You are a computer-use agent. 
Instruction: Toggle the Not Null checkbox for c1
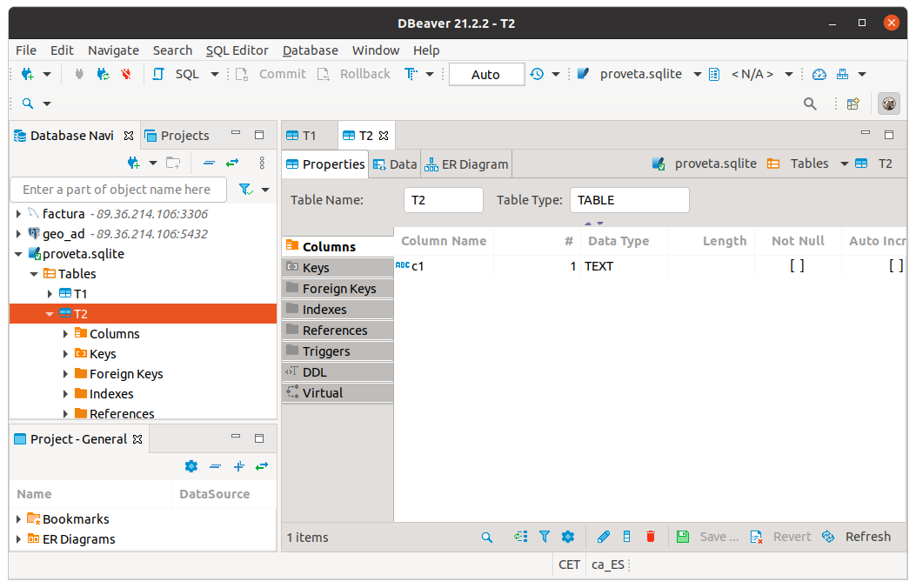[797, 266]
